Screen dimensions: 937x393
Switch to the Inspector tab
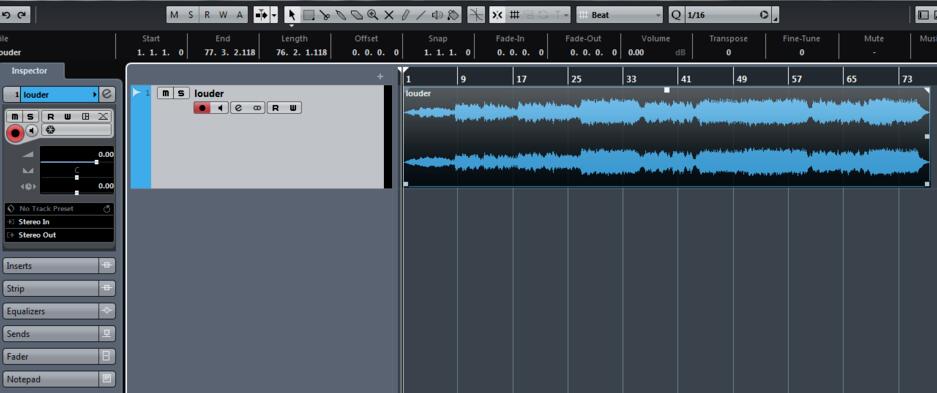click(x=29, y=70)
